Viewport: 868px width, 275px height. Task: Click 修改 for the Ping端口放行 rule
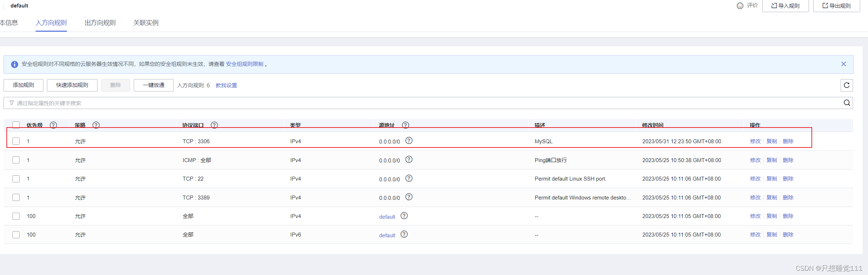(755, 160)
